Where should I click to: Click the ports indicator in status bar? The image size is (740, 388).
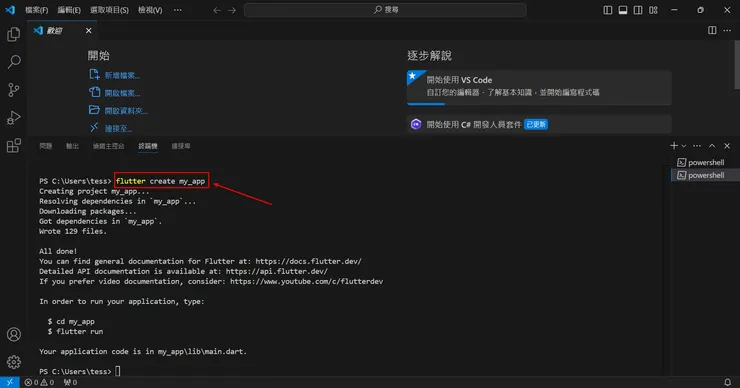[70, 382]
